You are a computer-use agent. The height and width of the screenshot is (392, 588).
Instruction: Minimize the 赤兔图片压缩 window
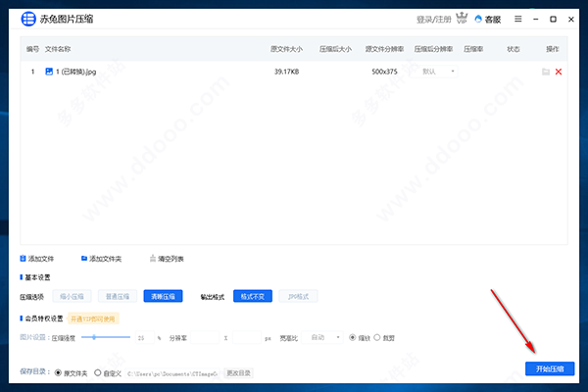click(x=535, y=20)
